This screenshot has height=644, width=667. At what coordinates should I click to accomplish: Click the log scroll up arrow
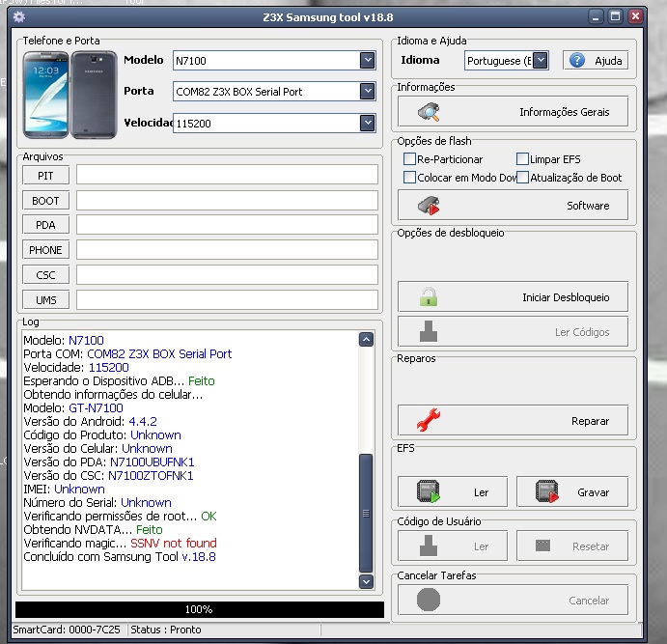point(366,340)
